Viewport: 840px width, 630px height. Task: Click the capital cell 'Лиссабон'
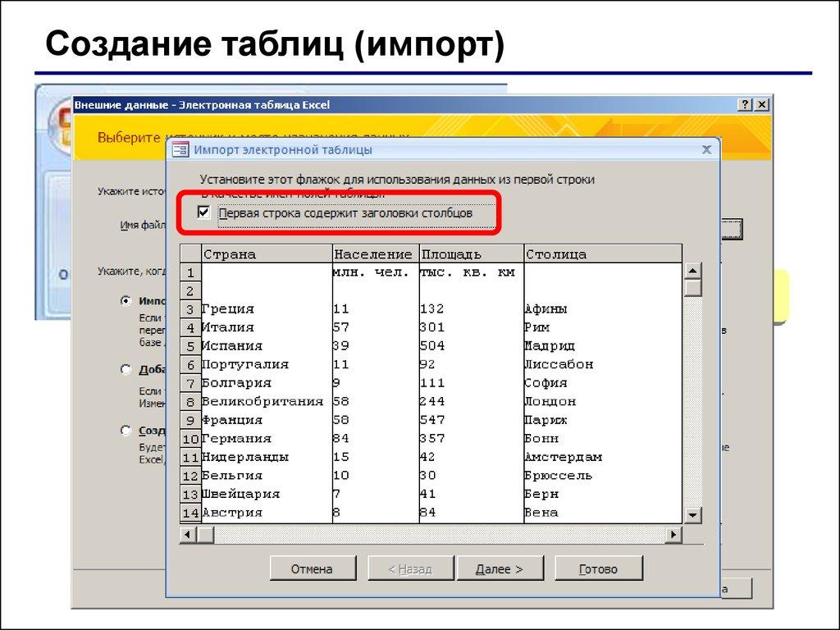(603, 364)
